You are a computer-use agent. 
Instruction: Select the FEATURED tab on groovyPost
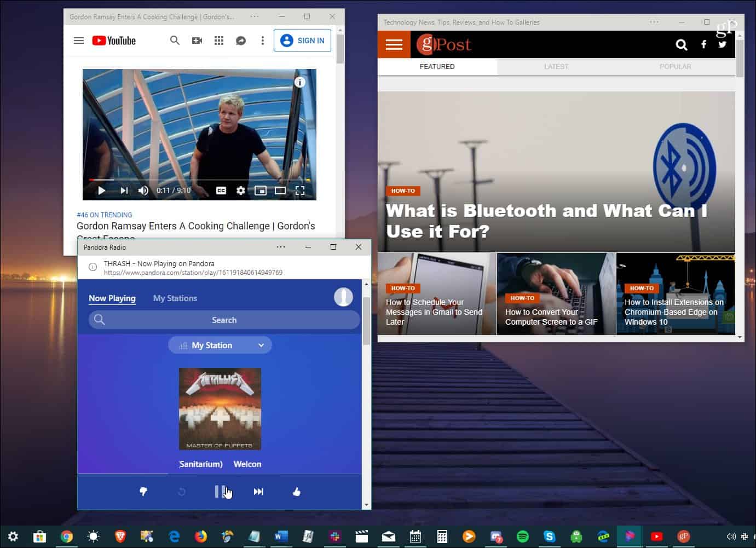[x=437, y=67]
